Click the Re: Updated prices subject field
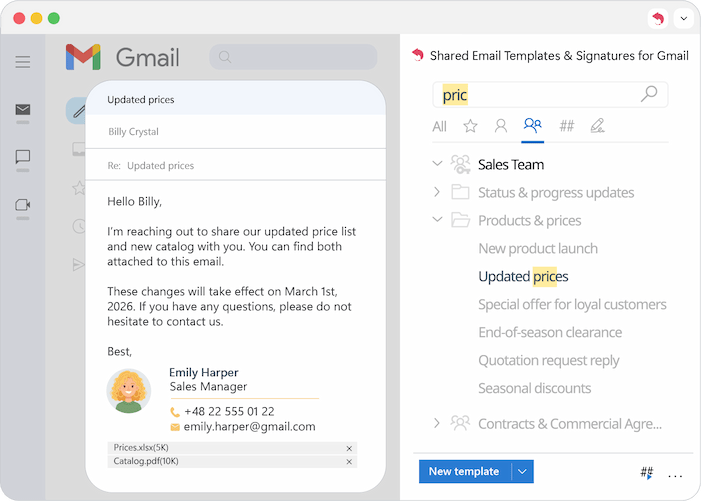This screenshot has height=501, width=701. 236,166
